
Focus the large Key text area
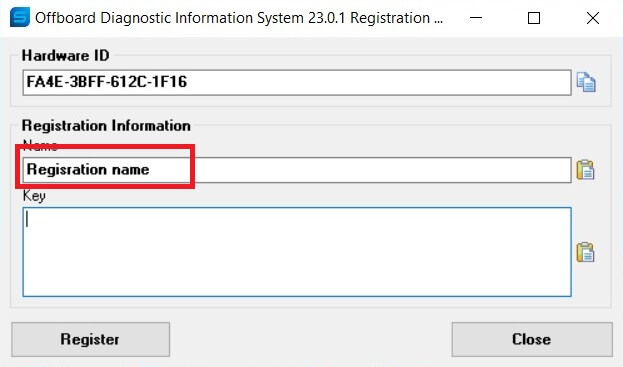pyautogui.click(x=297, y=252)
